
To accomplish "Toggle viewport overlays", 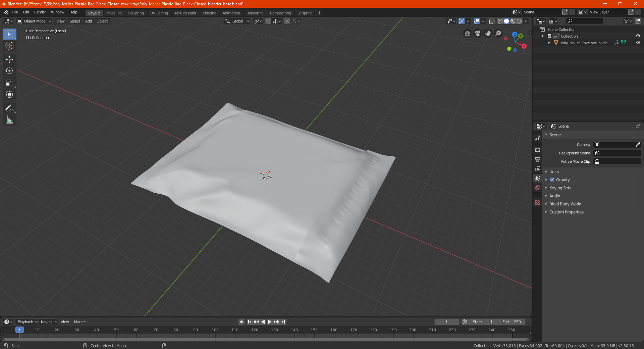I will click(x=477, y=21).
